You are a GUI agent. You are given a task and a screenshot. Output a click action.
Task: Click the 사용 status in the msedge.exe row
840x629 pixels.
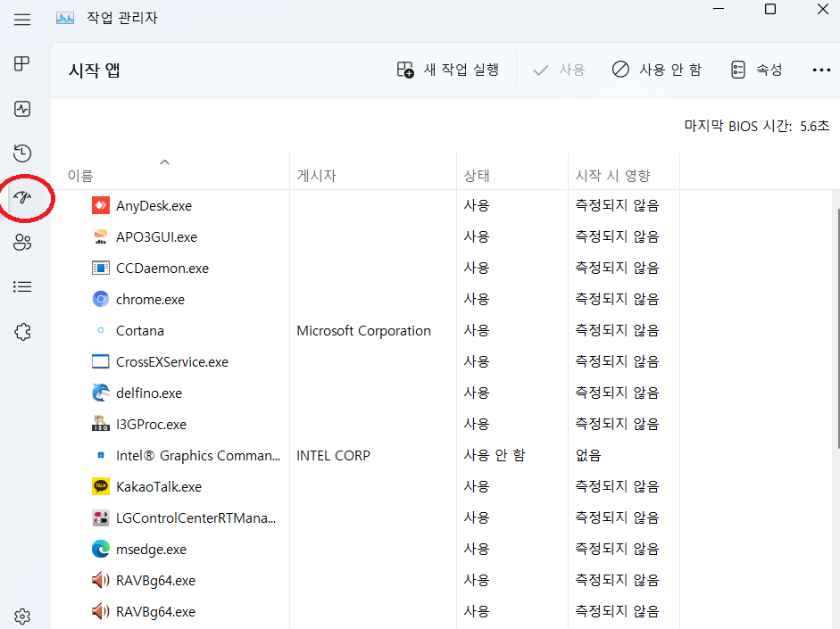[x=477, y=549]
